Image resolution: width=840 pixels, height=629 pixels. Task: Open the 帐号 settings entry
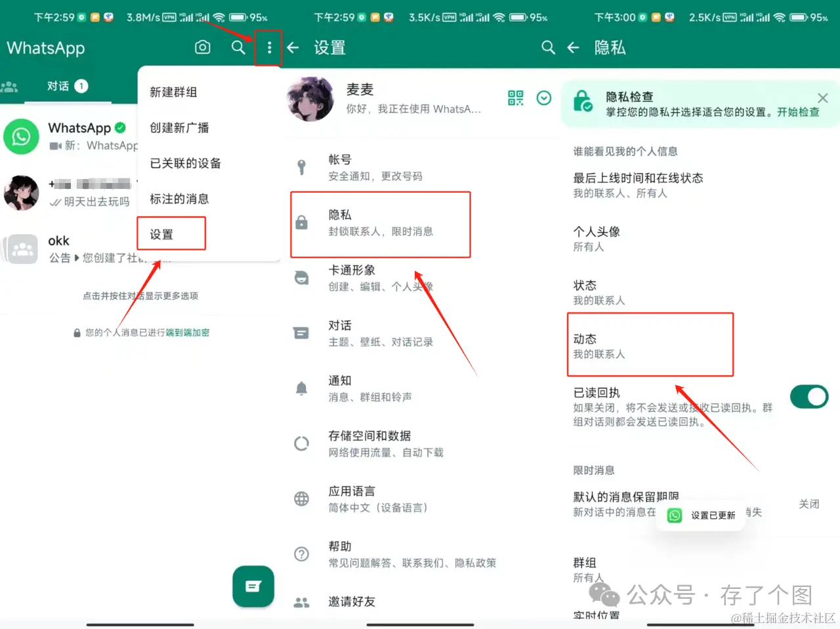(420, 167)
